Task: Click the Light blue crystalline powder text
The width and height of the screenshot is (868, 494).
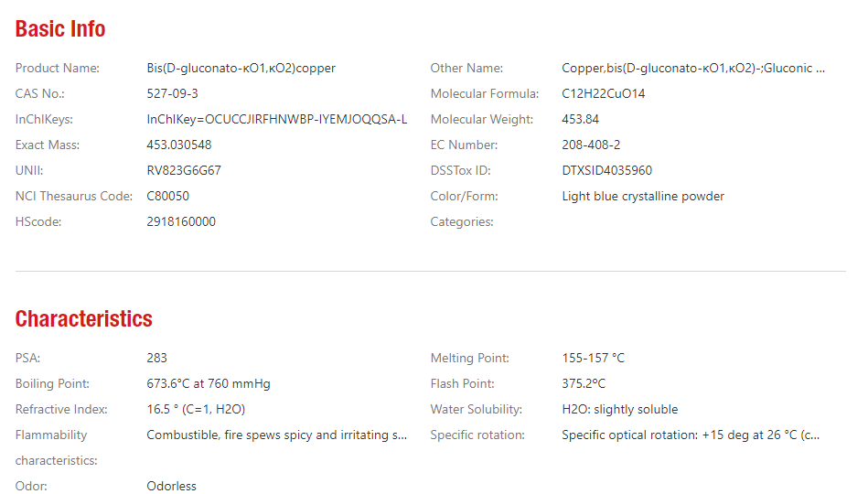Action: (x=643, y=196)
